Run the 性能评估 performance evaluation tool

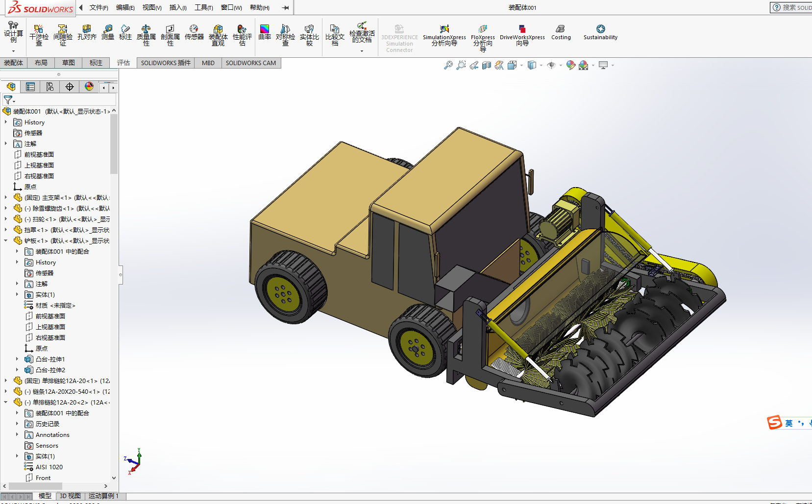[x=242, y=35]
